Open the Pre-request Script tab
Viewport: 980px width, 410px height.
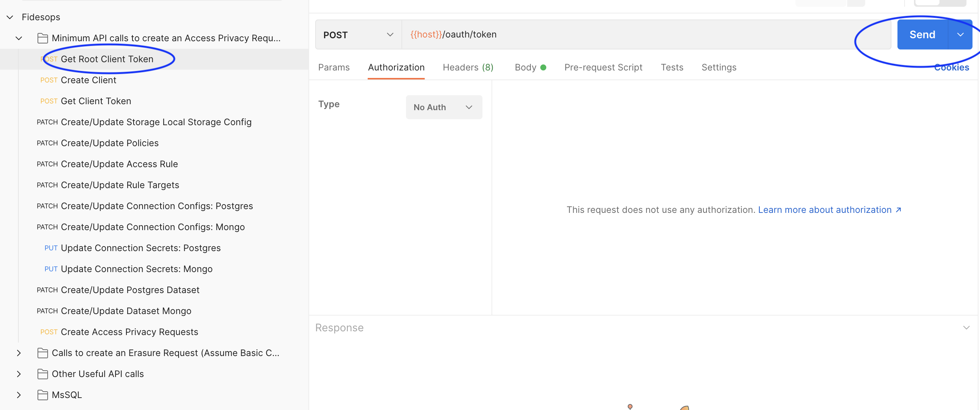click(603, 67)
